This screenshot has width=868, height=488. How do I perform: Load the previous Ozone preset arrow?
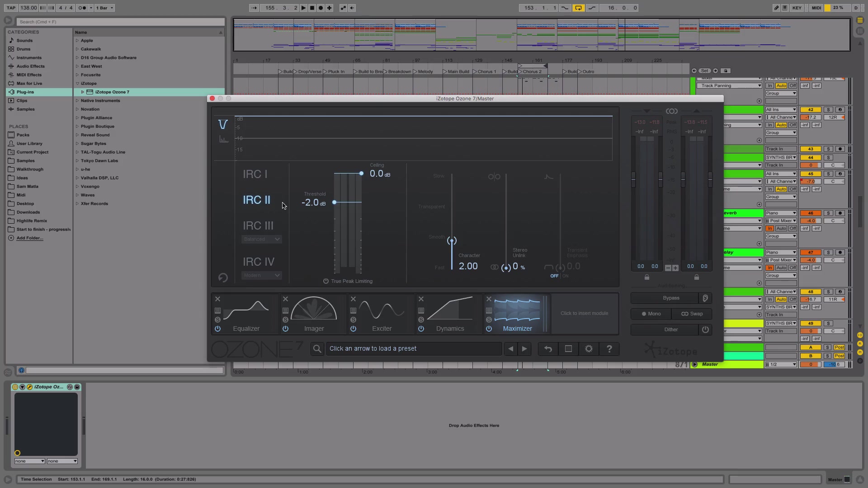[511, 349]
